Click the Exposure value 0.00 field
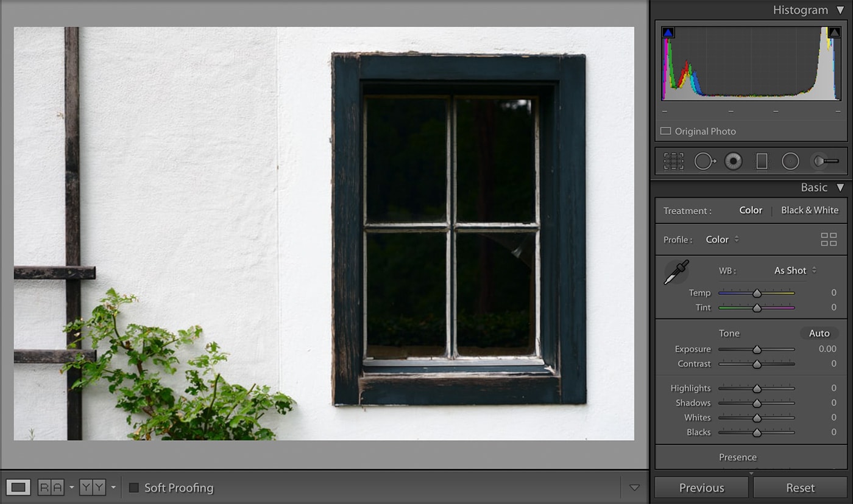This screenshot has height=504, width=853. [827, 349]
